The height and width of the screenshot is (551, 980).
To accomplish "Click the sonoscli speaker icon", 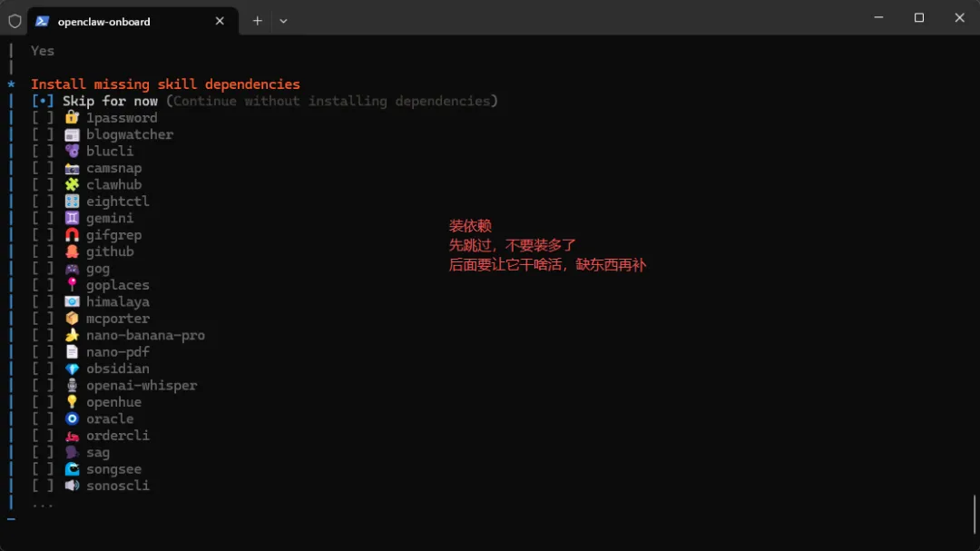I will click(72, 486).
